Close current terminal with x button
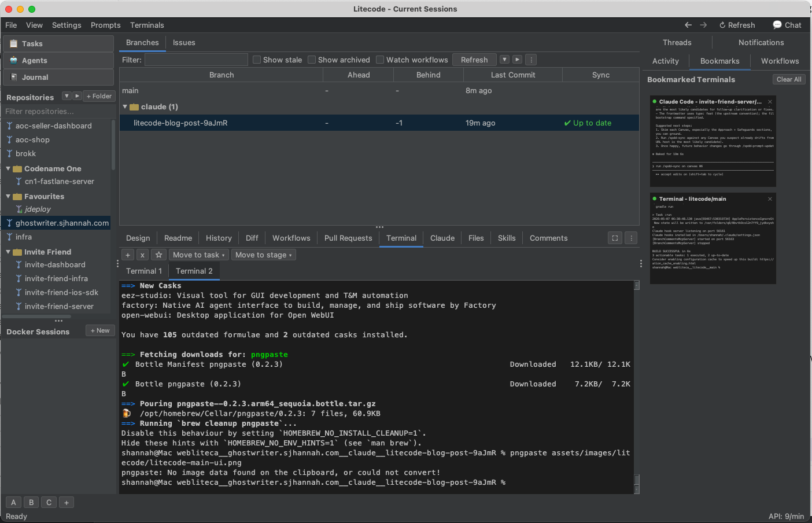 (x=142, y=255)
